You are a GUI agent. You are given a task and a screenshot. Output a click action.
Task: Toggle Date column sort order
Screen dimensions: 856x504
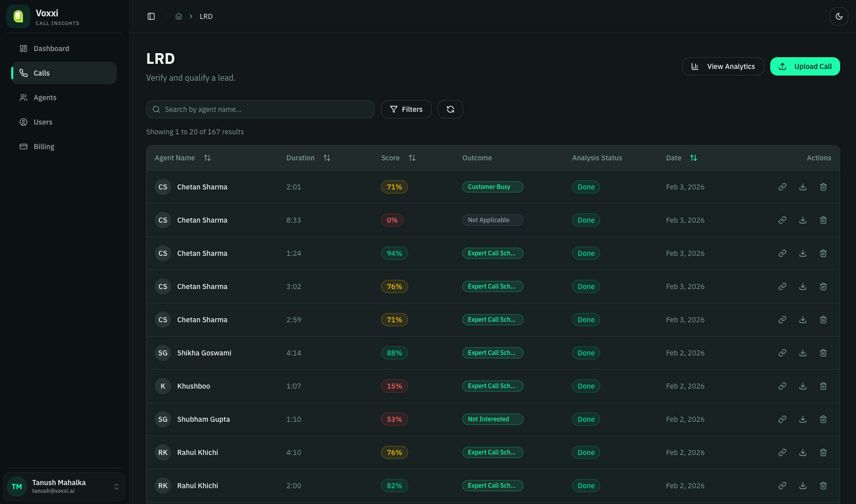click(693, 158)
